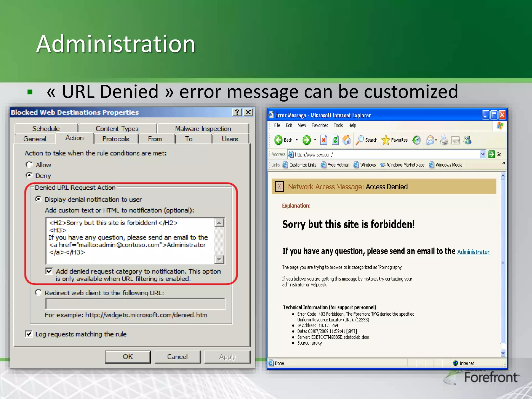Click the Mail envelope icon in IE

click(x=430, y=140)
